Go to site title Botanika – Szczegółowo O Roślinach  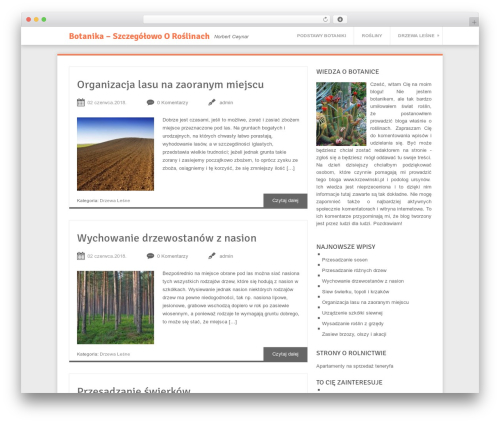[139, 36]
